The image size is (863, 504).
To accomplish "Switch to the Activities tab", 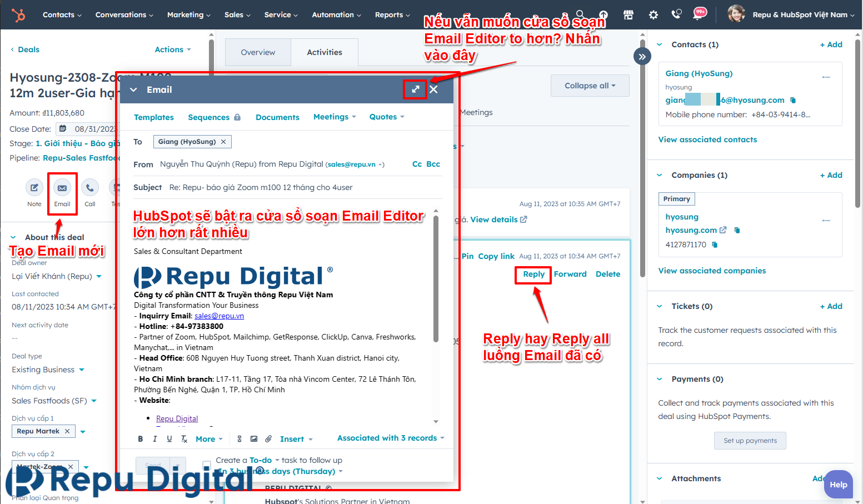I will (325, 52).
